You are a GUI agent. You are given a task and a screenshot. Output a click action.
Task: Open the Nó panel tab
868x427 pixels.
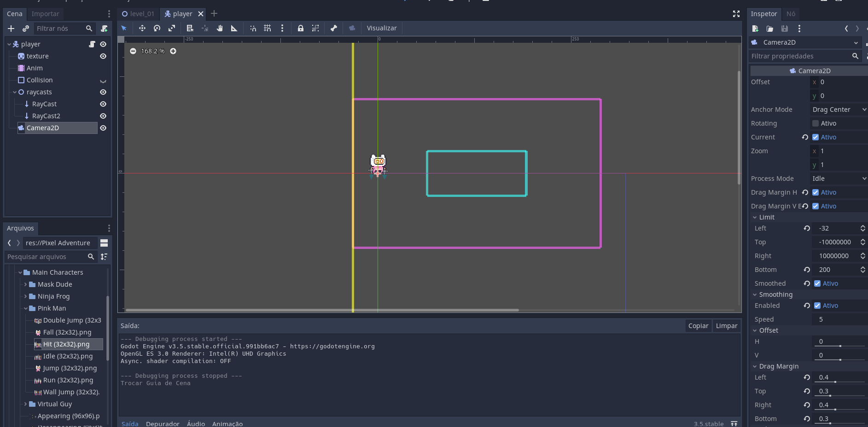[791, 14]
